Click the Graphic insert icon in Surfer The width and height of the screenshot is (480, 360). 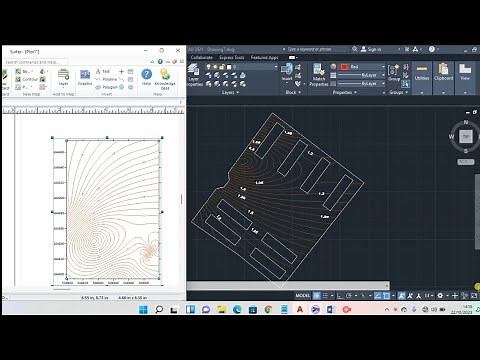(85, 77)
